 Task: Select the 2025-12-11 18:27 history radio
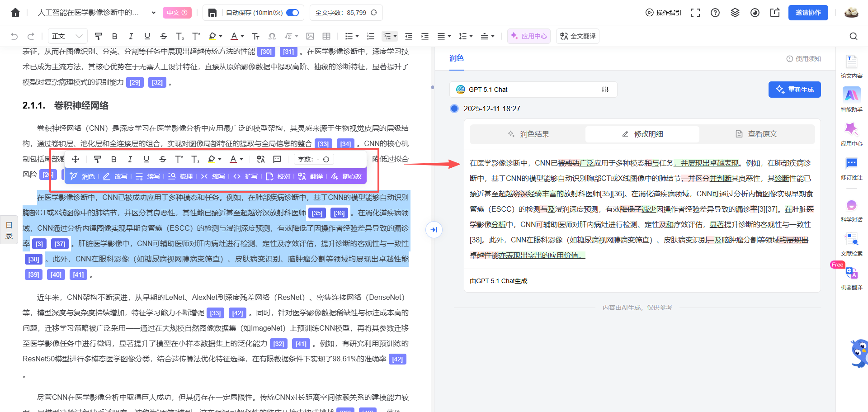click(x=454, y=109)
